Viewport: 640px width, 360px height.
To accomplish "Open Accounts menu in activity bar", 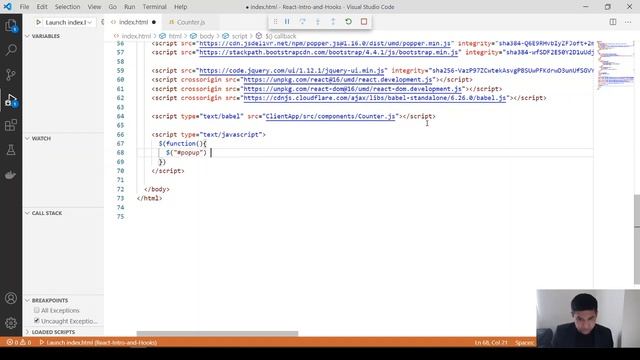I will pyautogui.click(x=11, y=298).
